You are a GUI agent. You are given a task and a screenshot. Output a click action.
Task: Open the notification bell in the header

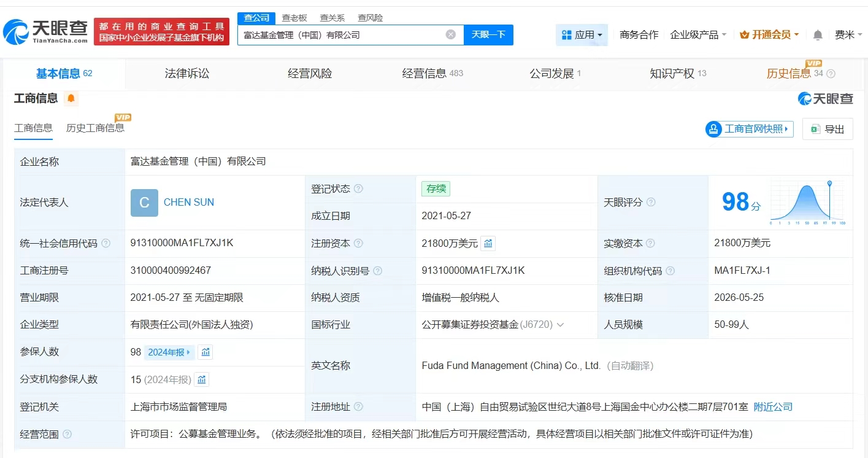click(818, 35)
